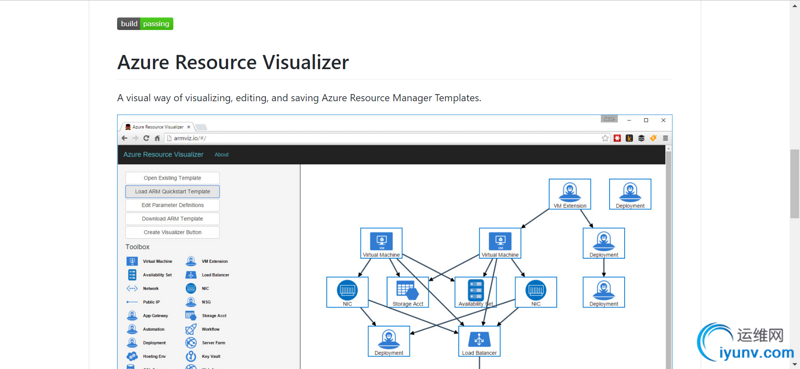800x369 pixels.
Task: Pick VM Extension in the Toolbox
Action: coord(207,261)
